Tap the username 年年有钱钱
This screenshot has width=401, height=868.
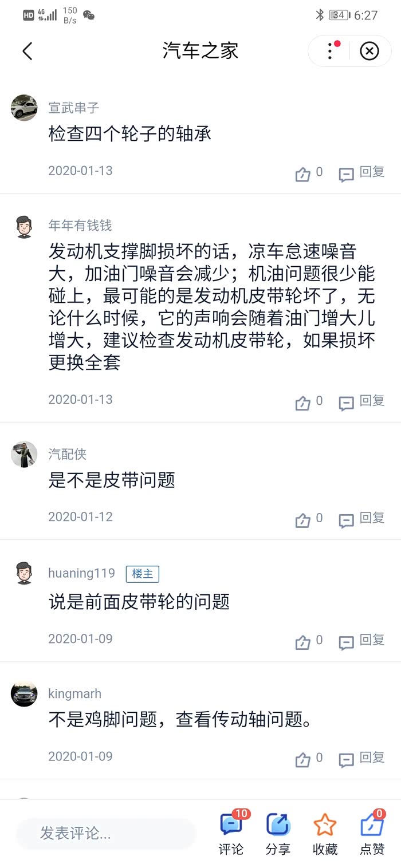tap(80, 226)
